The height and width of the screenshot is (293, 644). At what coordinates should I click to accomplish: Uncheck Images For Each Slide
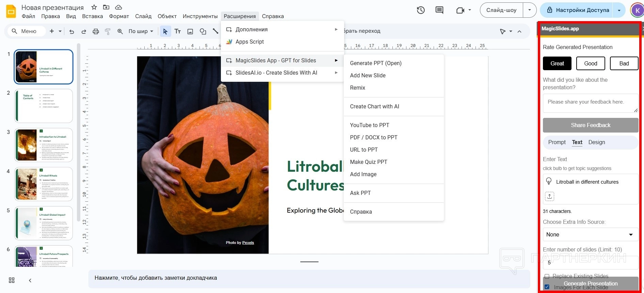pyautogui.click(x=547, y=287)
